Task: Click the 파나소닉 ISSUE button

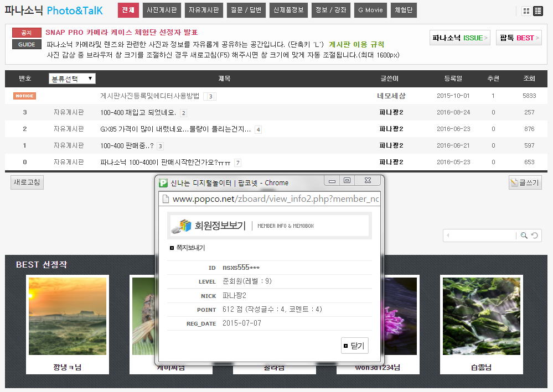Action: pyautogui.click(x=460, y=38)
